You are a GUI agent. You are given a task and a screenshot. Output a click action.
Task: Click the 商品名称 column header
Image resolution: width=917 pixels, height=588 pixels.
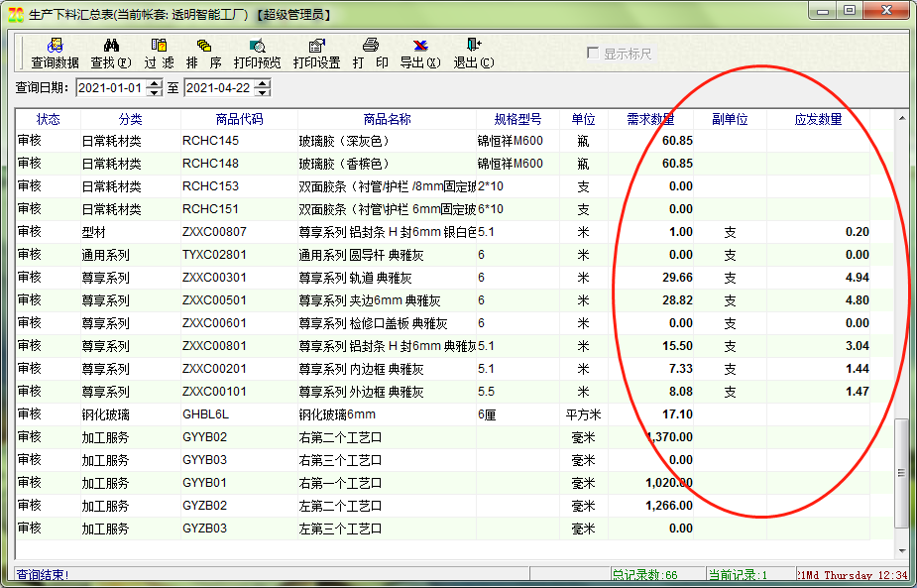click(x=387, y=119)
